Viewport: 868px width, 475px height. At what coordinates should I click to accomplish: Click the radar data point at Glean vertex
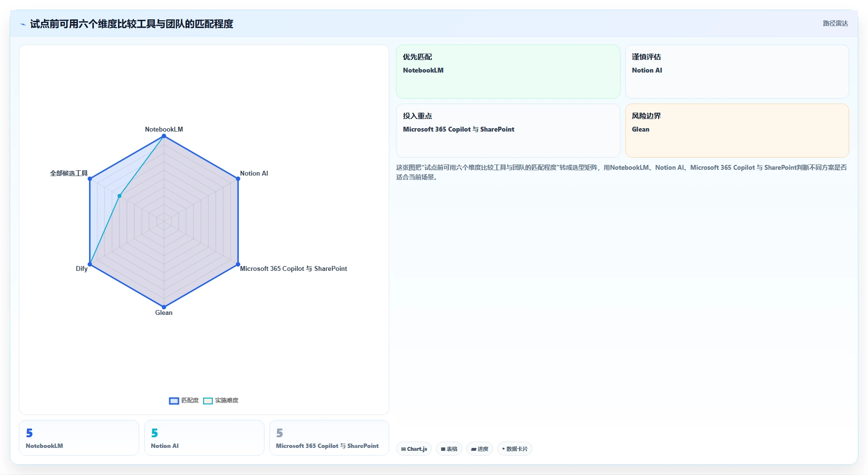[x=164, y=307]
